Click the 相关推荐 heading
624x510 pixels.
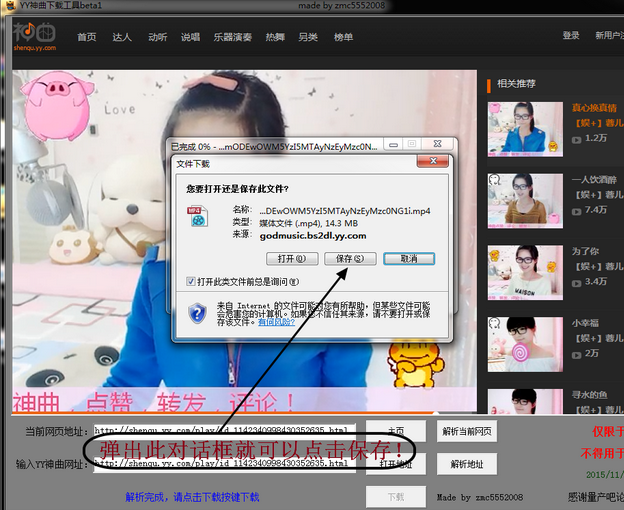[x=516, y=84]
